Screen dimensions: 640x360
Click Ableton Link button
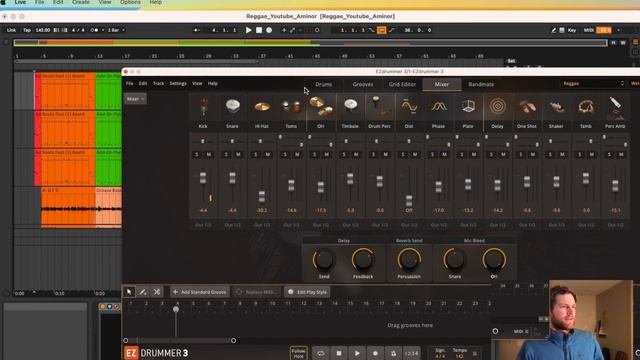(x=11, y=30)
